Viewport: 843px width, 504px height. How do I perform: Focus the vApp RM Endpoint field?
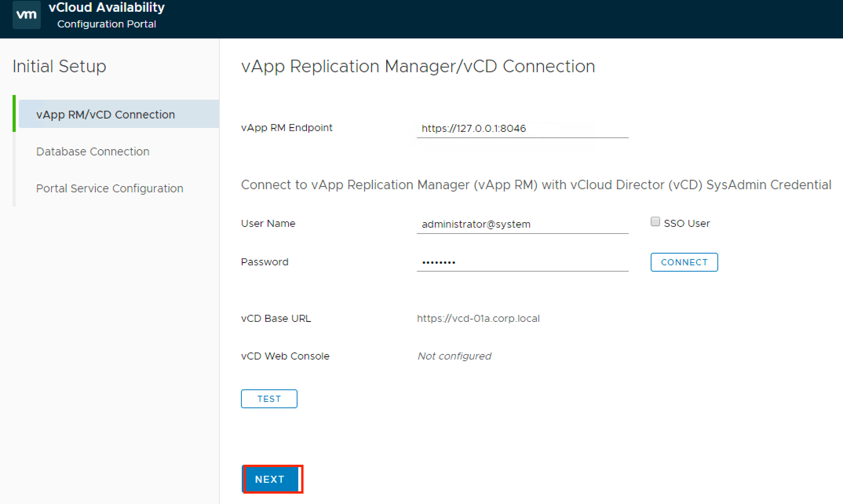(522, 129)
